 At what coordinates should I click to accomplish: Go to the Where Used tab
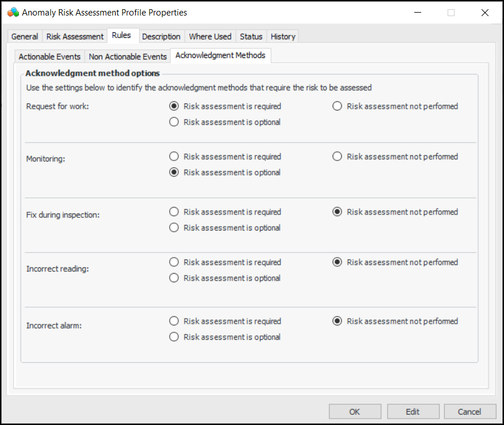[210, 36]
